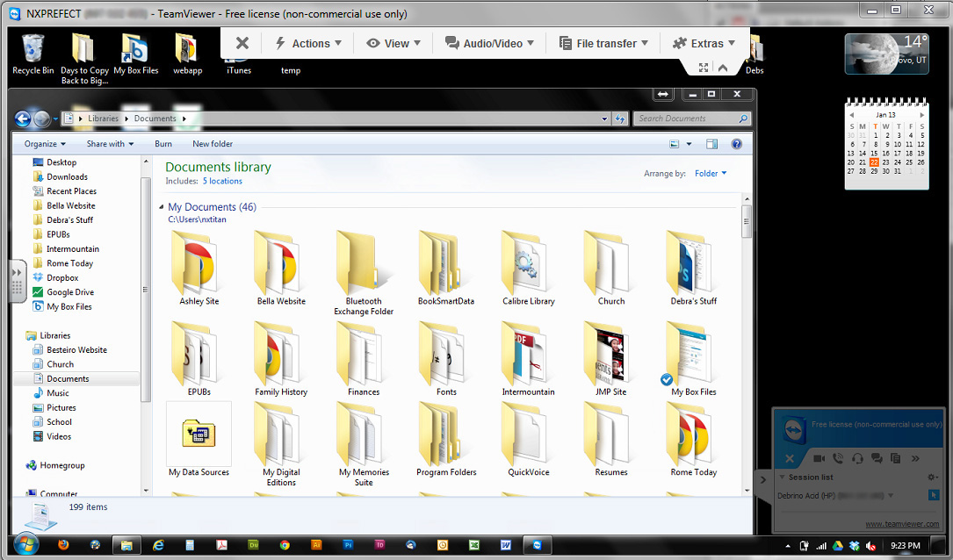Toggle full screen icon under TeamViewer toolbar
This screenshot has width=953, height=560.
tap(704, 68)
